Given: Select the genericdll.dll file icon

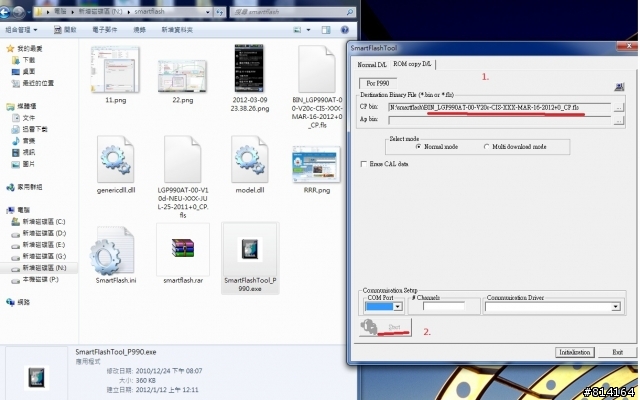Looking at the screenshot, I should pos(116,159).
